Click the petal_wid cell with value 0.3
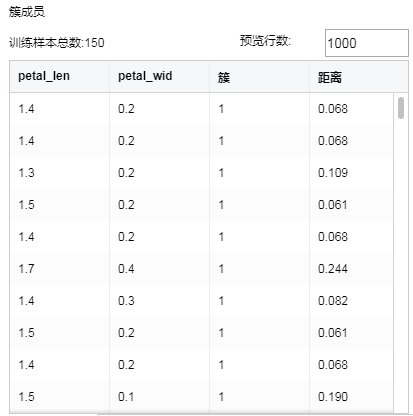The image size is (413, 416). point(126,301)
